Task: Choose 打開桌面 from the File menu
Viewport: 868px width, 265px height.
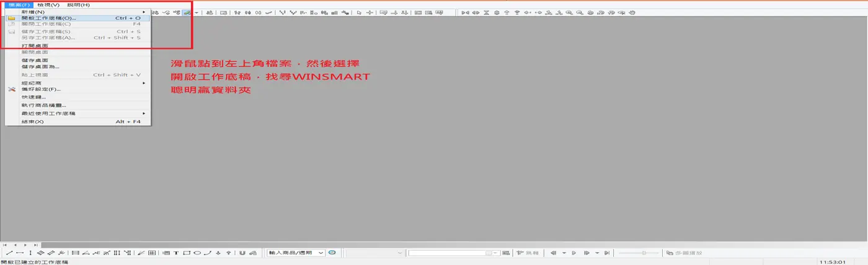Action: click(77, 46)
